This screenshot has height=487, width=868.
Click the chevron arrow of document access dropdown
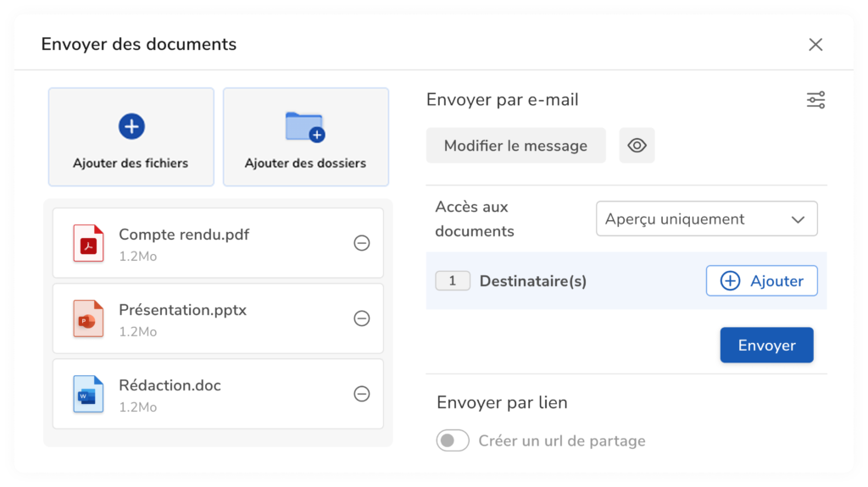click(798, 219)
